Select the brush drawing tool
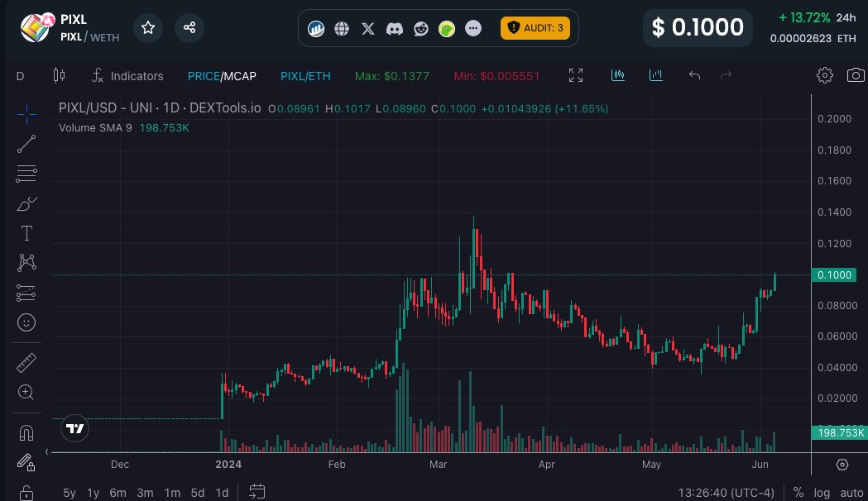The height and width of the screenshot is (501, 868). point(26,203)
